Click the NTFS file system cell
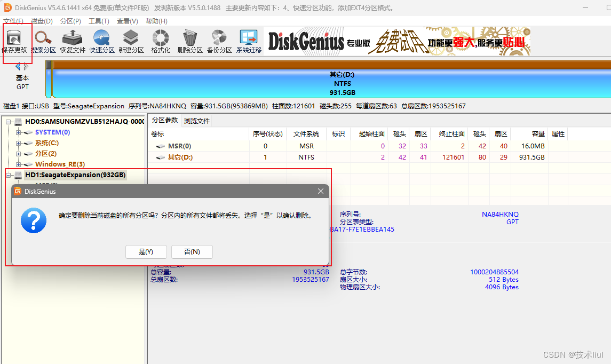611x364 pixels. click(306, 157)
